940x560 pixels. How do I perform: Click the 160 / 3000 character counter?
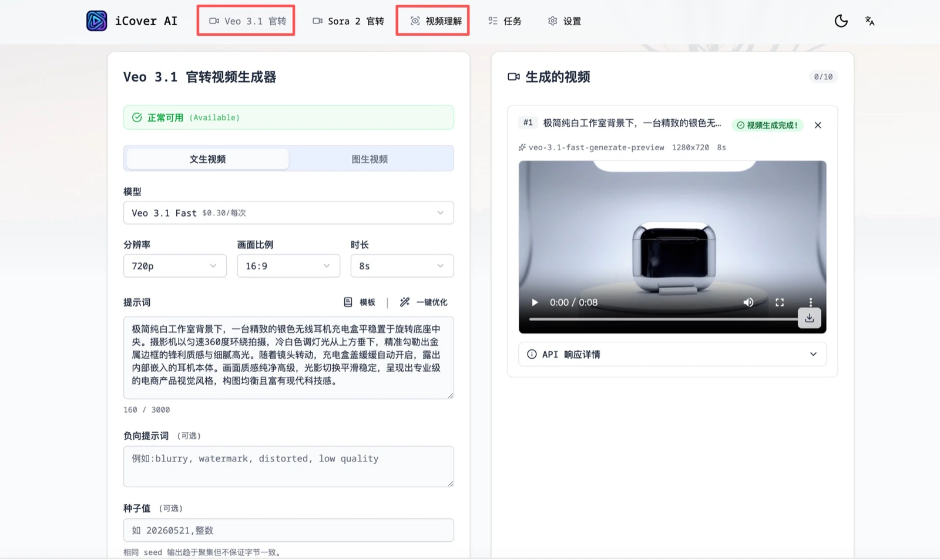(146, 410)
